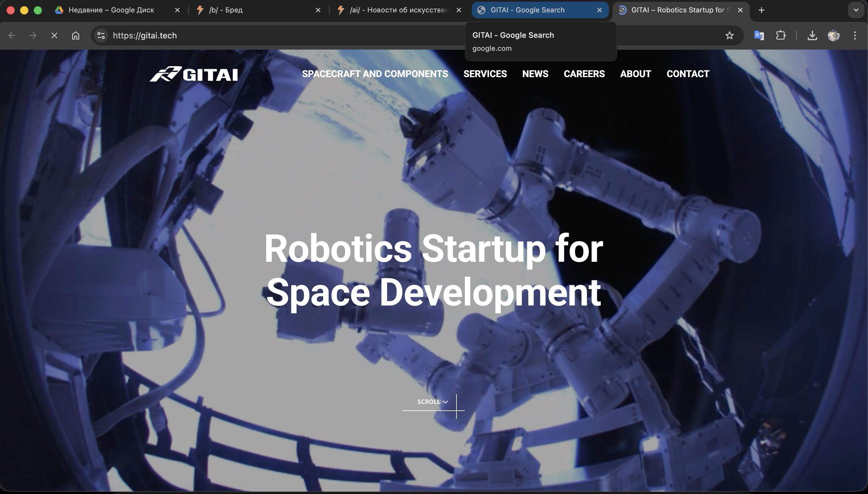Expand the tab search dropdown arrow
Viewport: 868px width, 494px height.
856,10
